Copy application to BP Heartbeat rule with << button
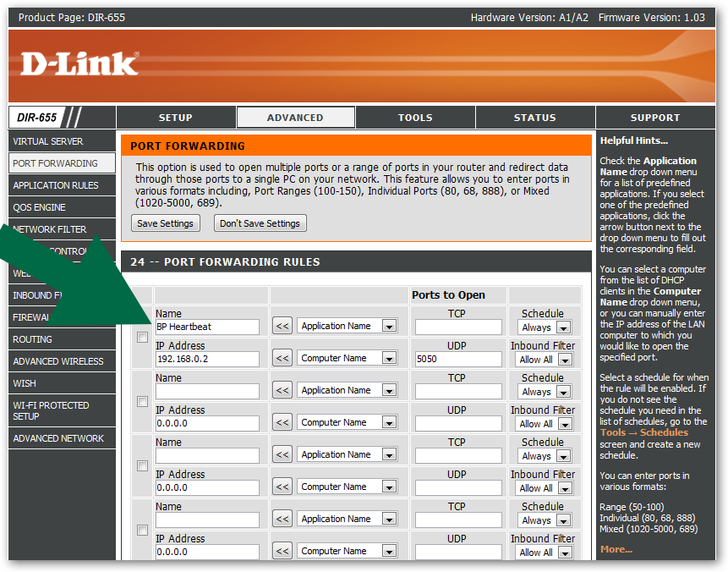This screenshot has width=728, height=572. pyautogui.click(x=282, y=327)
